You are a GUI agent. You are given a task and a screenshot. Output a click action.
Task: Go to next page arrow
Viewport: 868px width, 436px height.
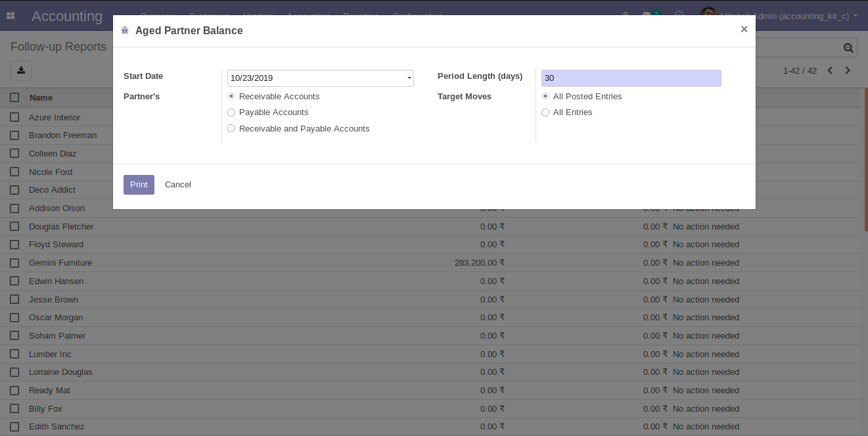(848, 70)
